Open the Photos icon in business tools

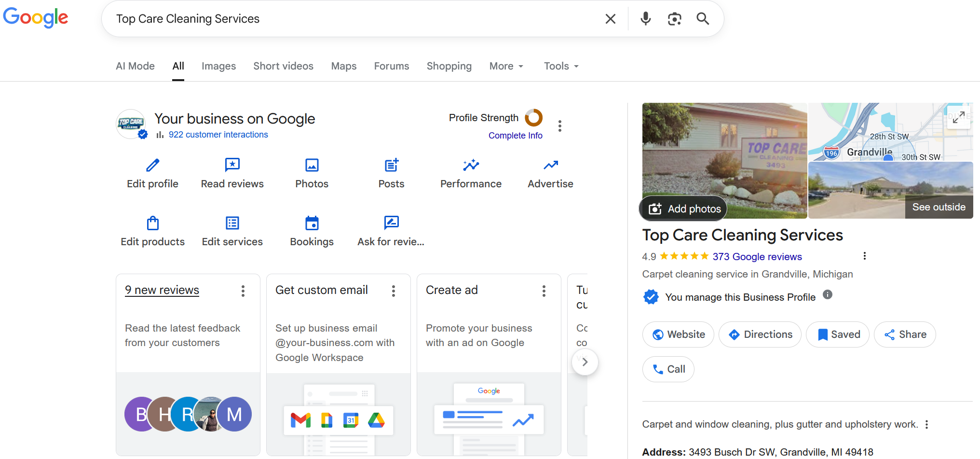(x=312, y=165)
